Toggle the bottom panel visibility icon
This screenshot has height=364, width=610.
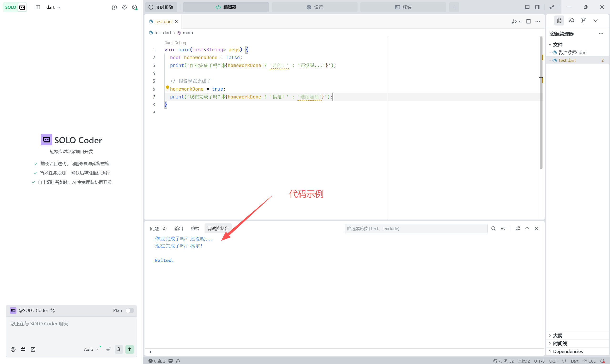(x=527, y=7)
